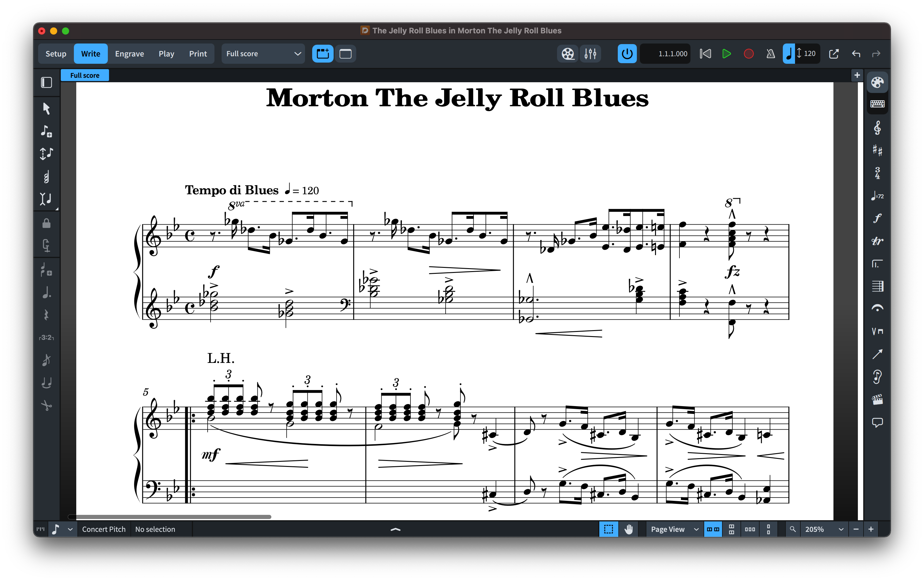Activate note input tool
The height and width of the screenshot is (581, 924).
pos(46,131)
